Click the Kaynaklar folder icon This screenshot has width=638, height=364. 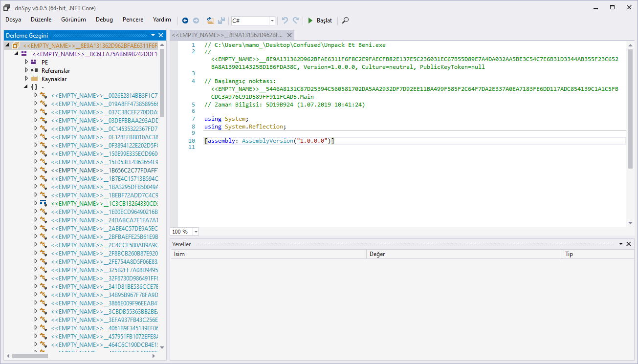point(34,79)
